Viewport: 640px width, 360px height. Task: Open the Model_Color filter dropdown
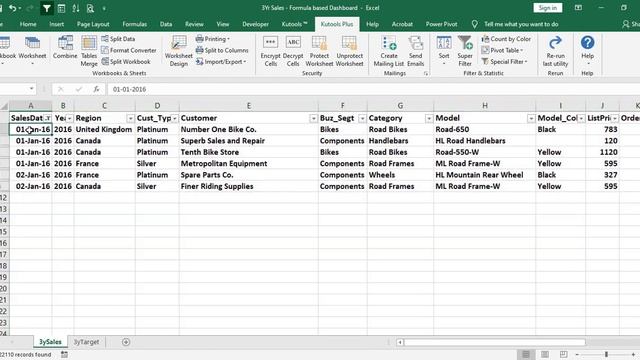(581, 118)
